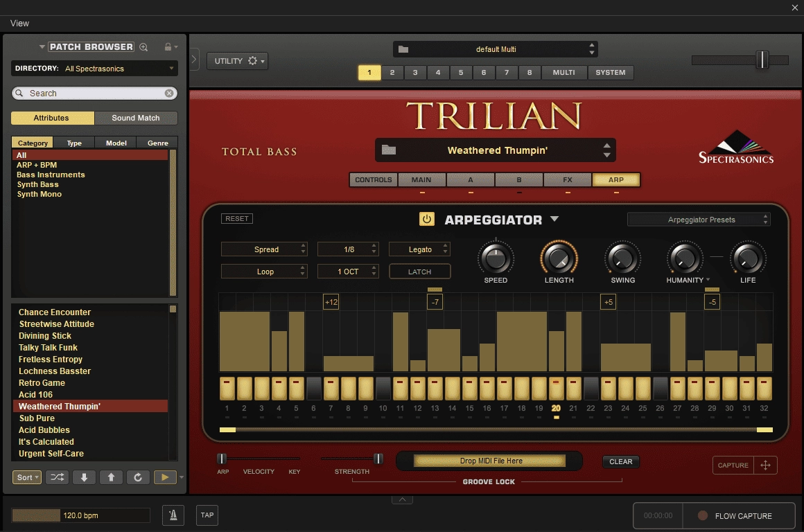Switch to the Controls tab
Screen dimensions: 804x532
pyautogui.click(x=374, y=180)
